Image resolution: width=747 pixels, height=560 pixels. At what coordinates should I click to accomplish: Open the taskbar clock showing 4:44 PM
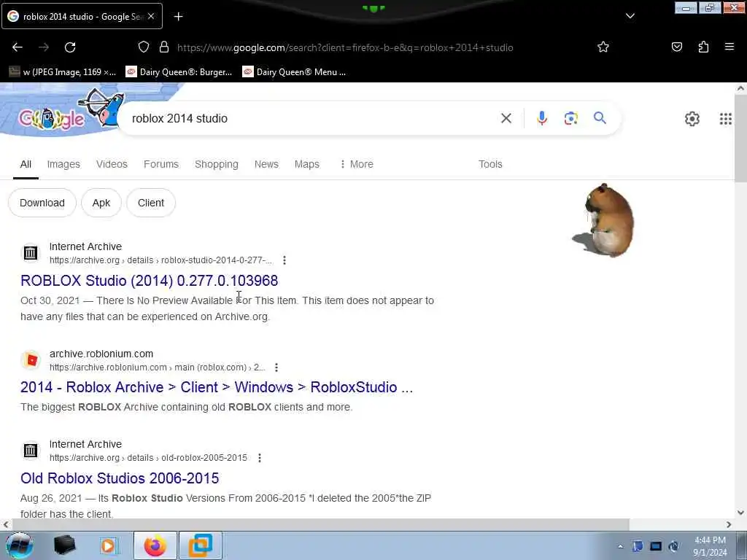pyautogui.click(x=710, y=547)
